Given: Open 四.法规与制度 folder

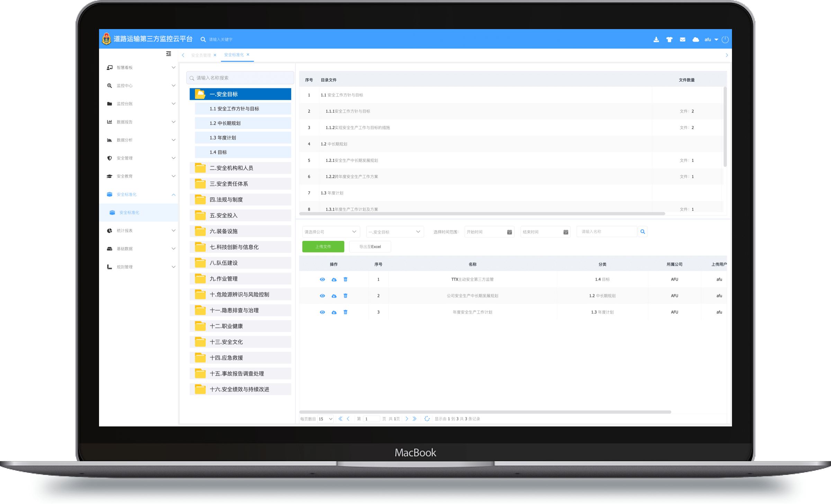Looking at the screenshot, I should [x=240, y=200].
